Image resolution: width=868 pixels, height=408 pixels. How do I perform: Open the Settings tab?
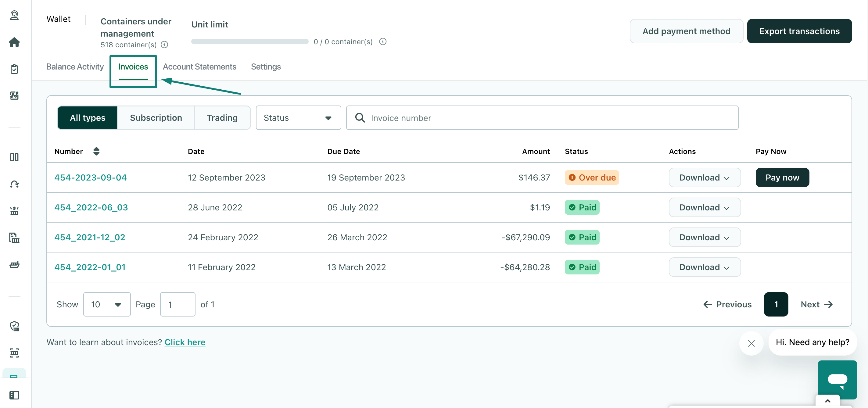(266, 67)
